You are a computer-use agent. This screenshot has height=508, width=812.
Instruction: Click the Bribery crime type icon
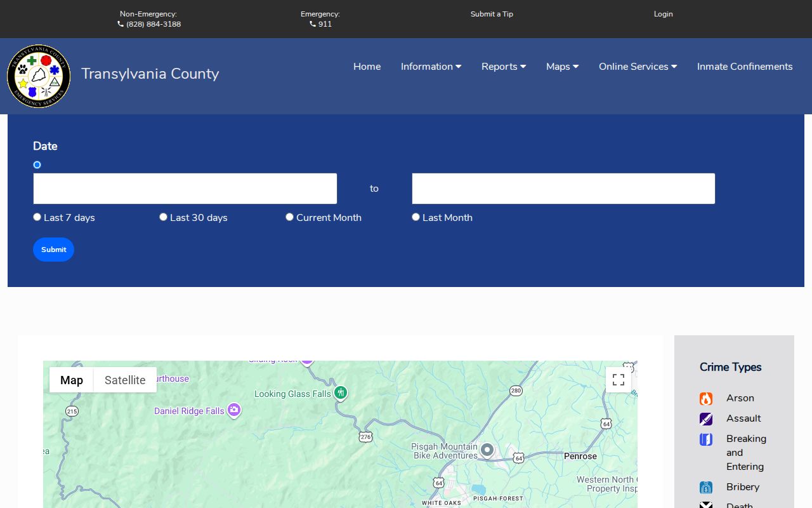point(706,488)
